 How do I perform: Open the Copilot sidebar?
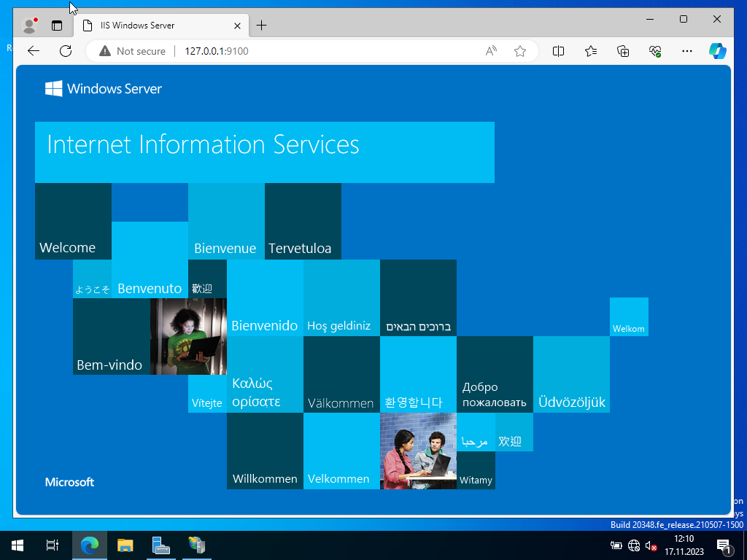coord(718,51)
